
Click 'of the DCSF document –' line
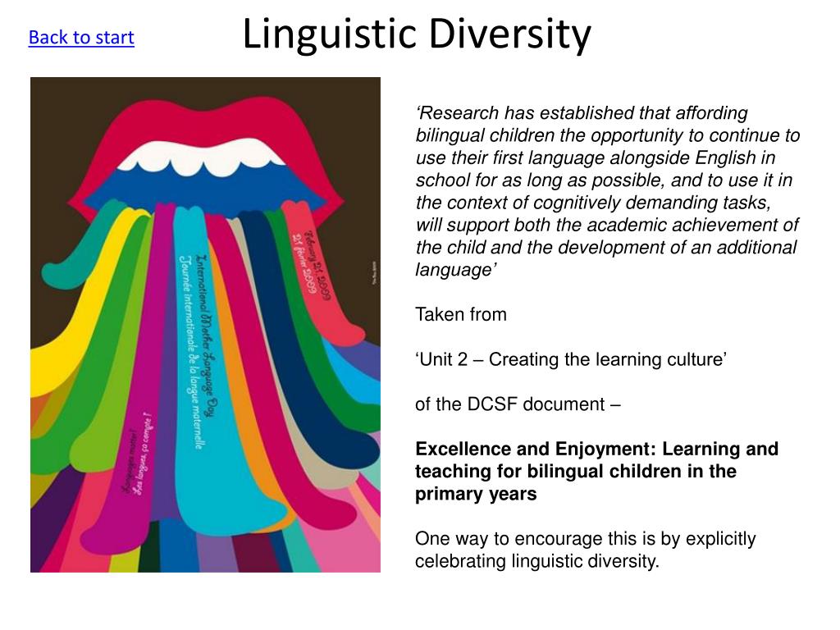pos(518,404)
